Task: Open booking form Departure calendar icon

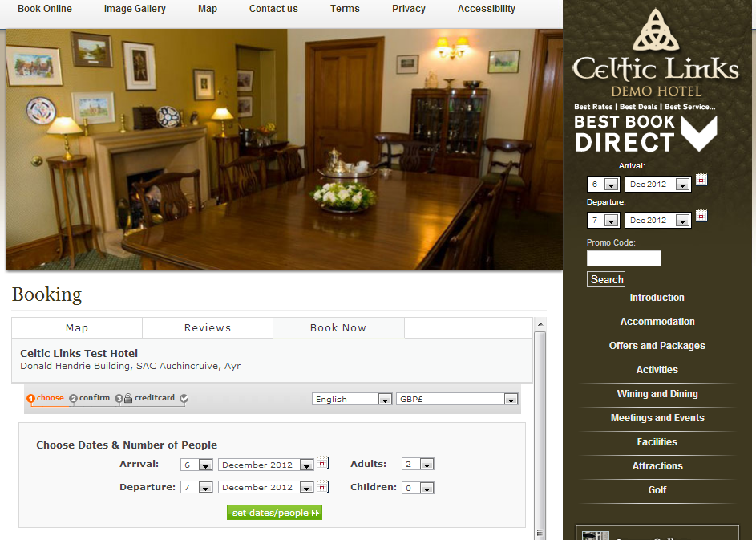Action: click(x=322, y=486)
